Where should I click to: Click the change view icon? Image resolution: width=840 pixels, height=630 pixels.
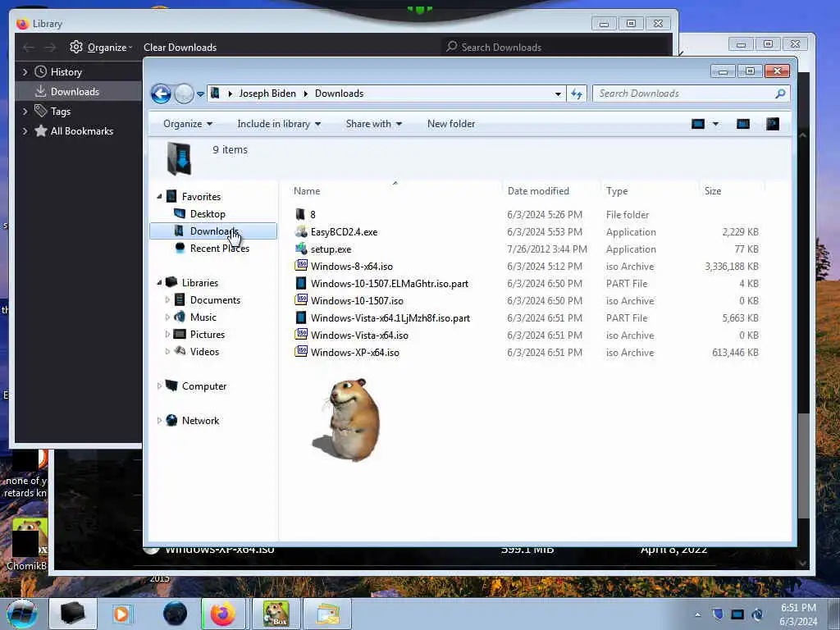click(x=698, y=125)
